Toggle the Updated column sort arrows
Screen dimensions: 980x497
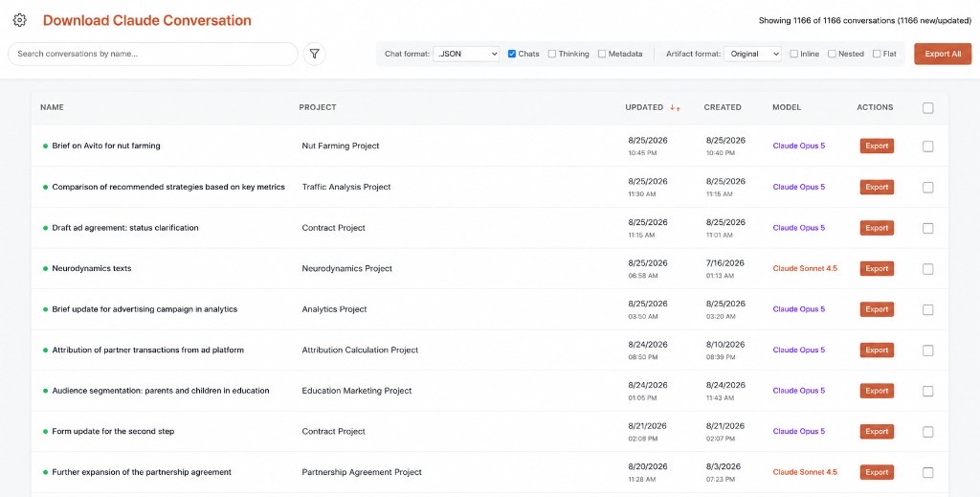(x=675, y=107)
